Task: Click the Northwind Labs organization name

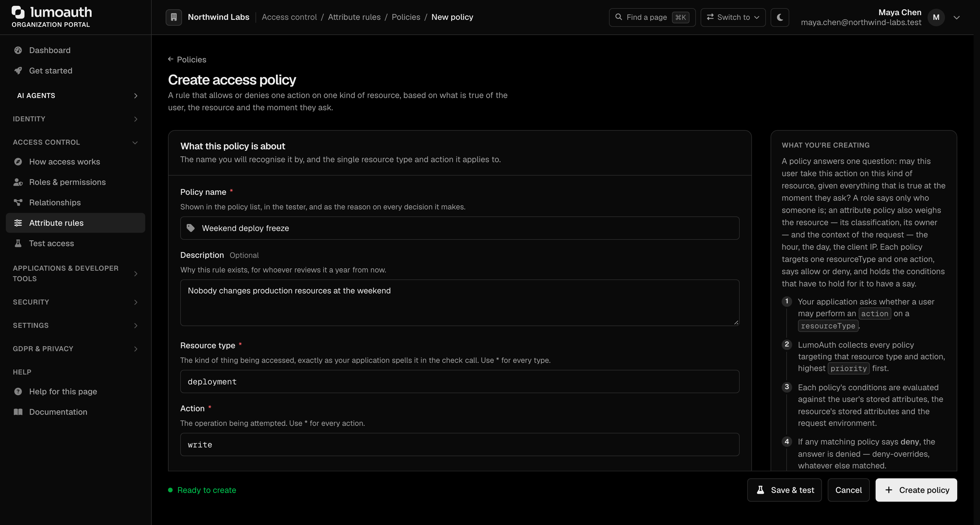Action: click(x=218, y=17)
